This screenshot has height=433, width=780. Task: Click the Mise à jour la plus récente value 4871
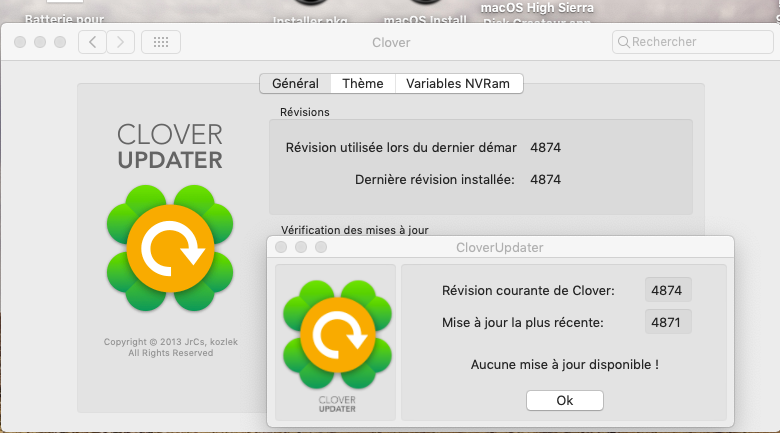(668, 322)
